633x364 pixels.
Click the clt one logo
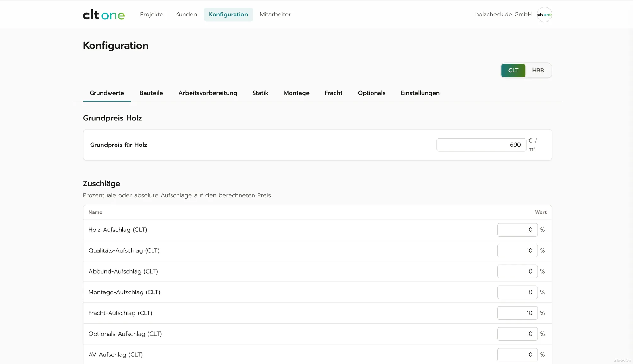pos(104,15)
